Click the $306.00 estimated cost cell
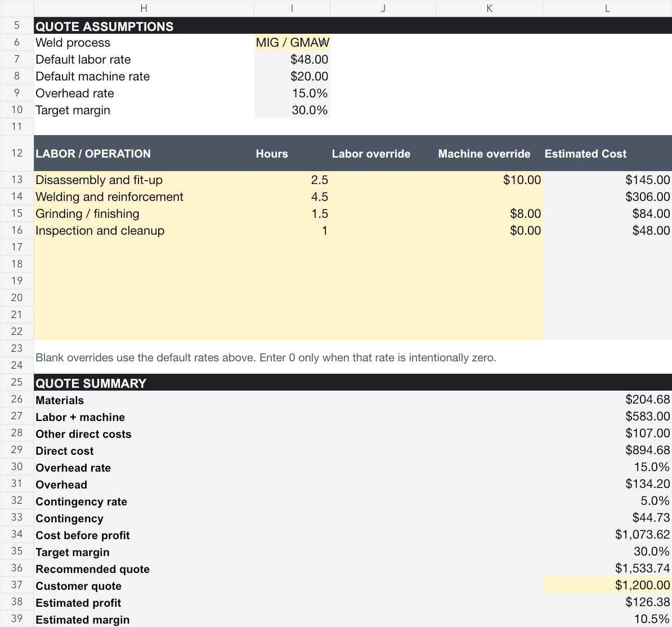 click(607, 197)
